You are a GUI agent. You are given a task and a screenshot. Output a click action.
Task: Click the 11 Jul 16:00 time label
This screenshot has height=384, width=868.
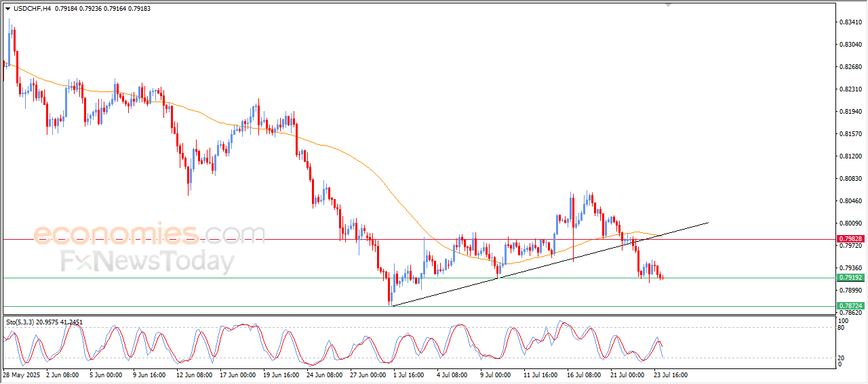point(540,375)
